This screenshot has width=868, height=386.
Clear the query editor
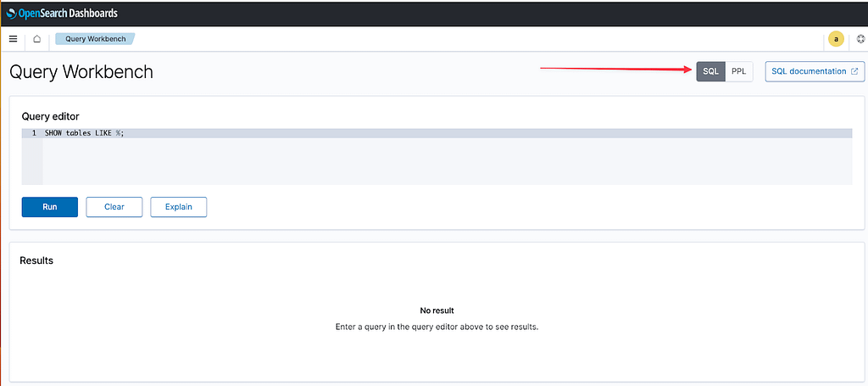pos(114,207)
